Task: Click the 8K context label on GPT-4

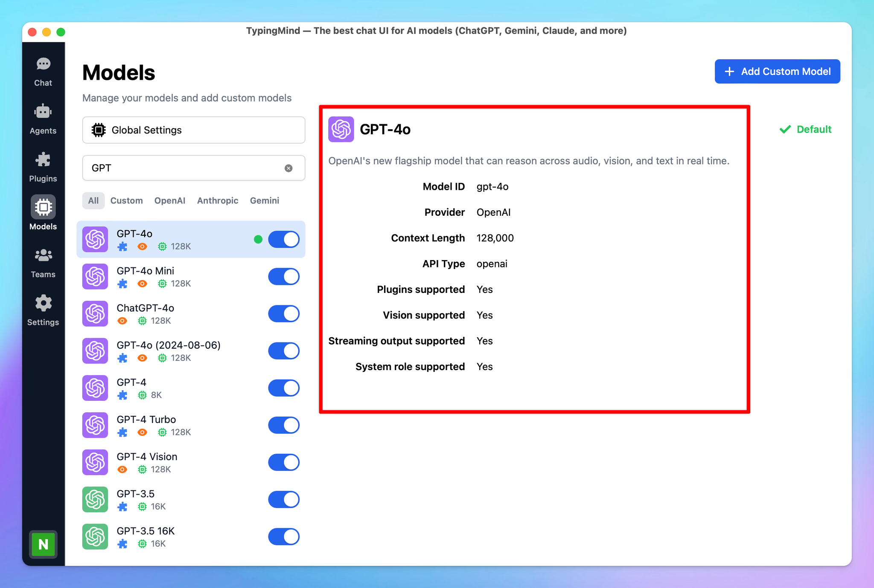Action: click(156, 395)
